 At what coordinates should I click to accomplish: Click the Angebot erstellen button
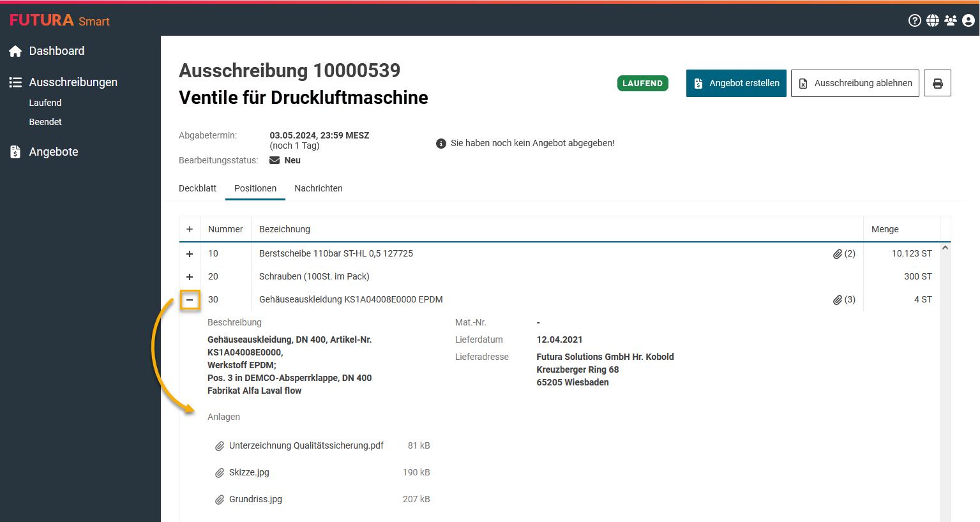point(736,83)
